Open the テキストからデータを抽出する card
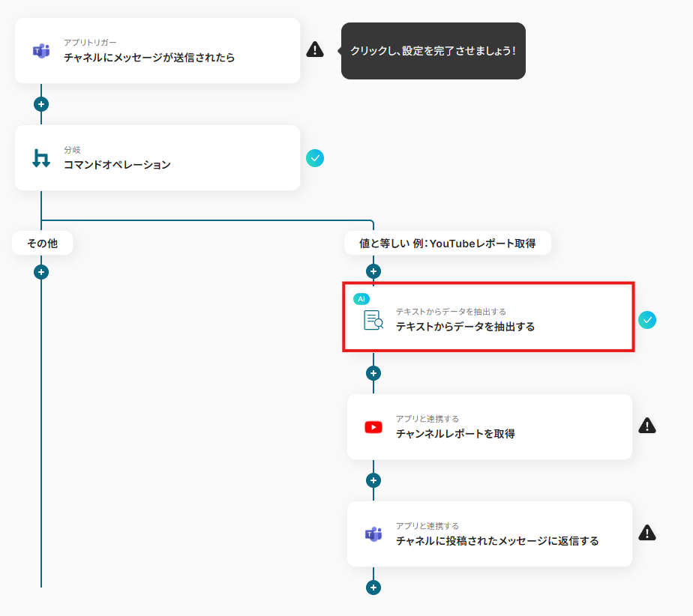 tap(489, 319)
